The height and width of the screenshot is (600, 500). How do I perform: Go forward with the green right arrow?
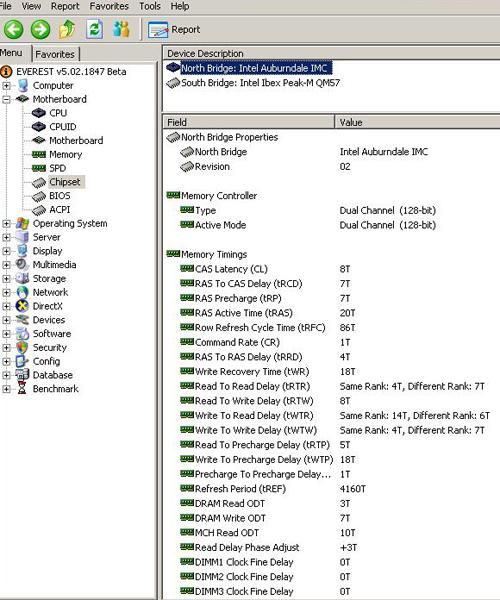(40, 29)
